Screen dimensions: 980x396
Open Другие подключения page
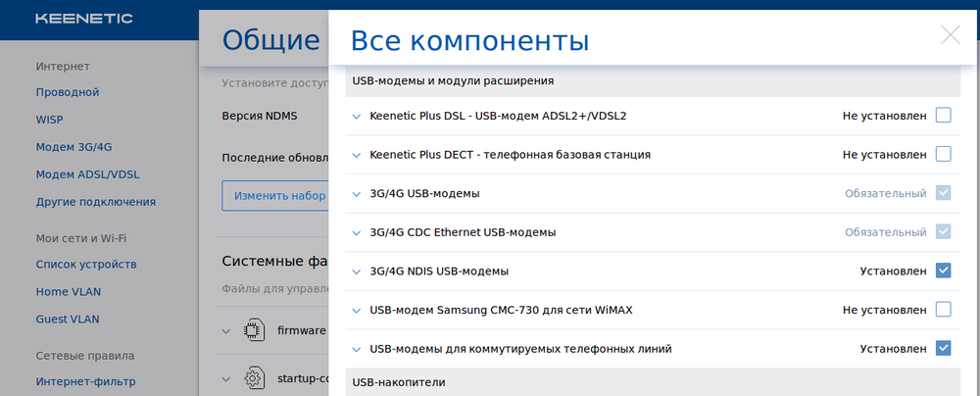click(x=96, y=202)
